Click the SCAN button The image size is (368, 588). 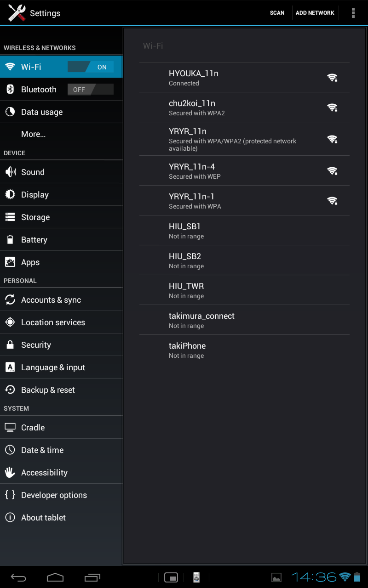tap(277, 13)
